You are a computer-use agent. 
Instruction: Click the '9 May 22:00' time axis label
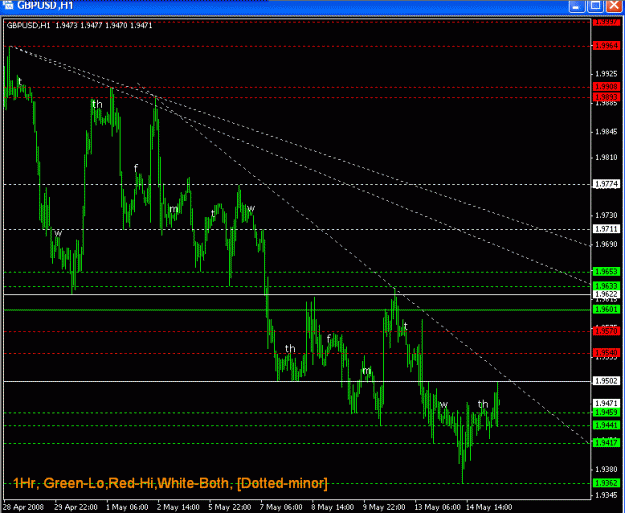coord(384,507)
